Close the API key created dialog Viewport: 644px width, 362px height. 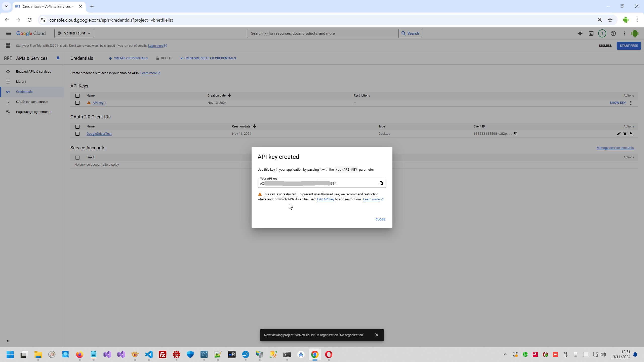(380, 219)
